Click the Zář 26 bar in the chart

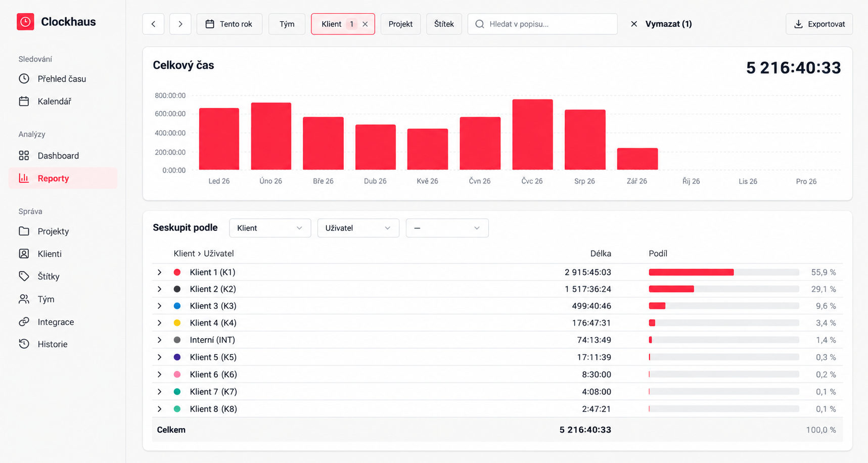(637, 159)
